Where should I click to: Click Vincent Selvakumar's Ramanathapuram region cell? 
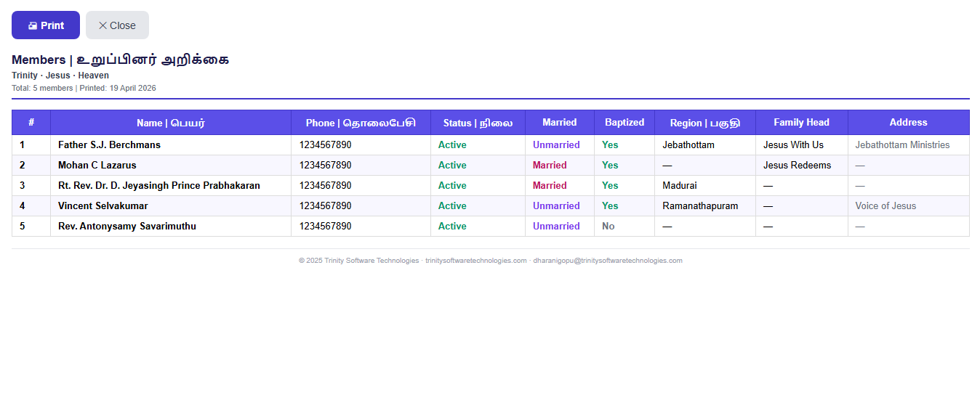(x=705, y=206)
